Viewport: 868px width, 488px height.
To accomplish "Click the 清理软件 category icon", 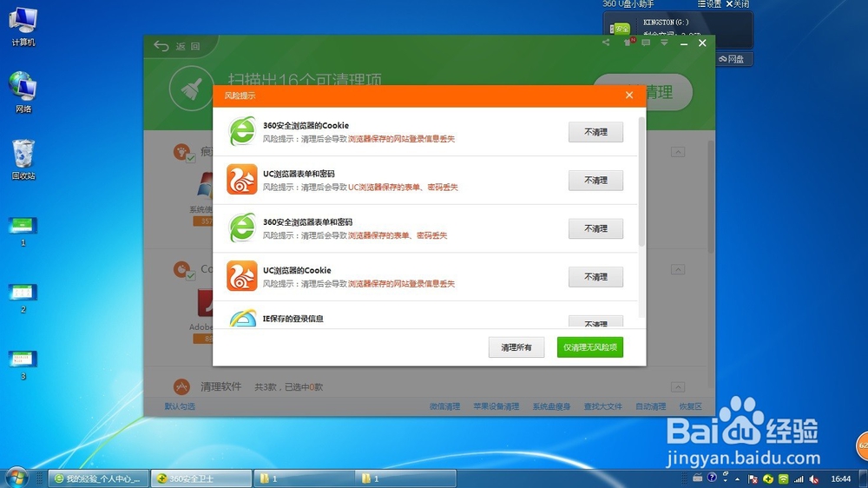I will [181, 386].
